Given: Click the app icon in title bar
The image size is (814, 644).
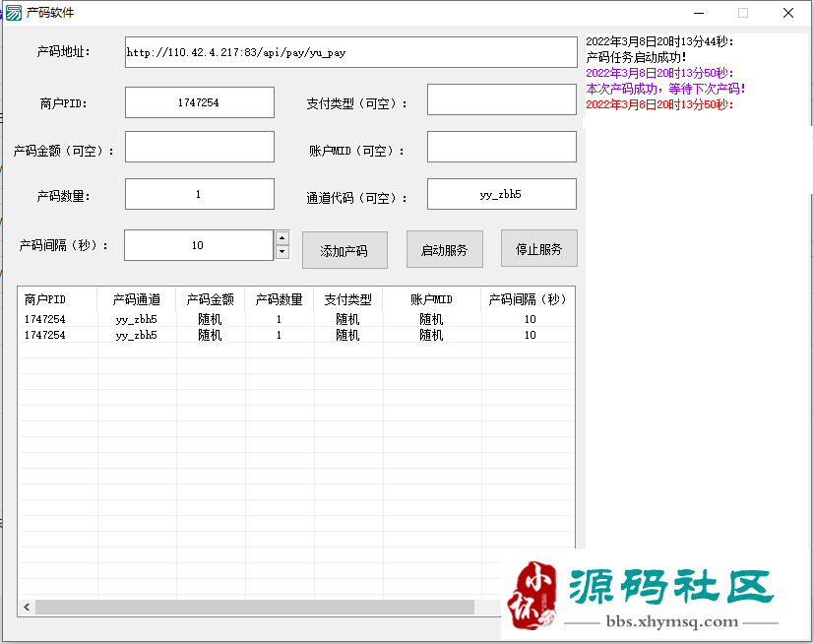Looking at the screenshot, I should pos(14,13).
